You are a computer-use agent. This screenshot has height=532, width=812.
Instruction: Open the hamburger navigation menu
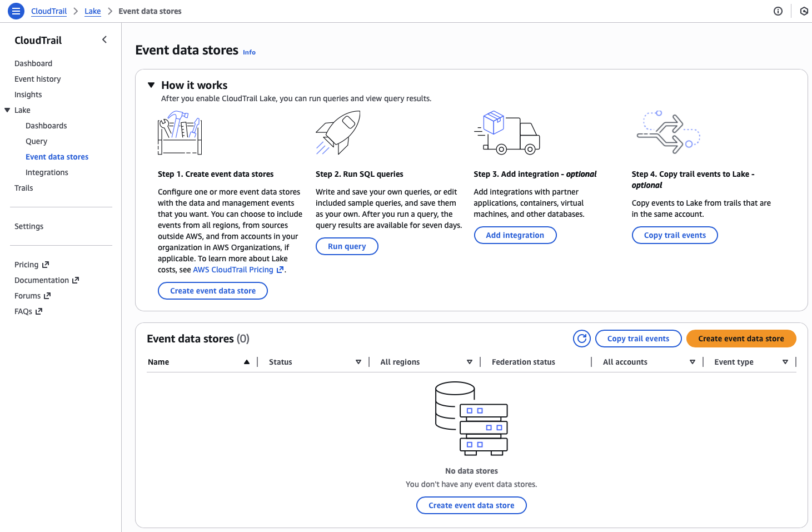click(16, 11)
